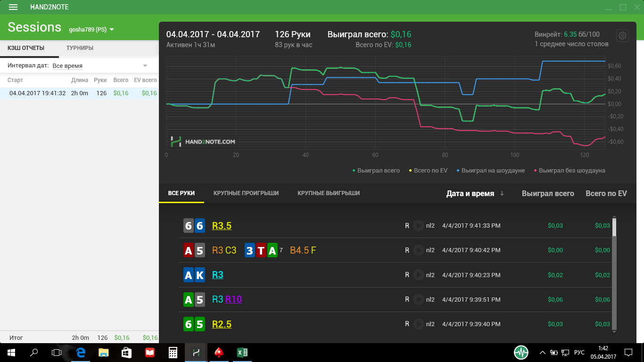Open the action center notifications
644x362 pixels.
point(628,352)
